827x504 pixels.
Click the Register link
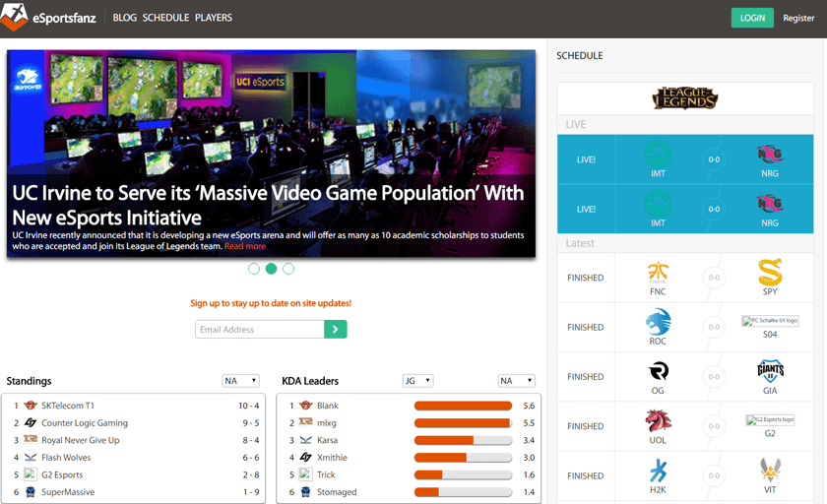coord(798,18)
